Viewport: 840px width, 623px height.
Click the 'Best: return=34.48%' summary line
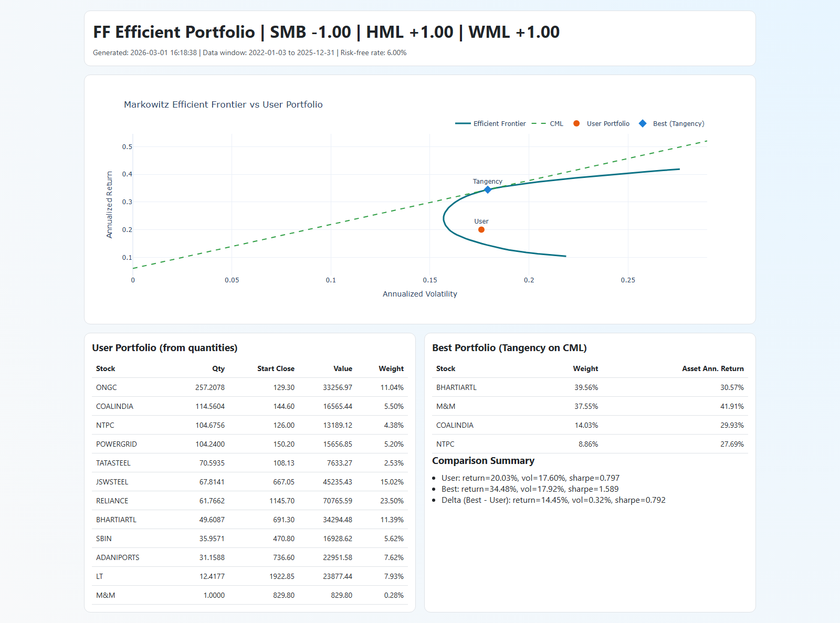coord(530,489)
